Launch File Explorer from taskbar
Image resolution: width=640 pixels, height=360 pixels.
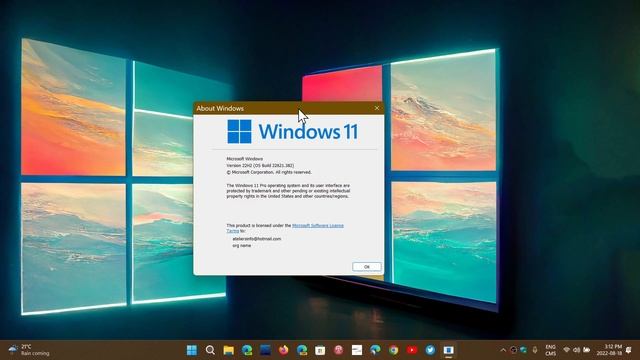tap(229, 350)
